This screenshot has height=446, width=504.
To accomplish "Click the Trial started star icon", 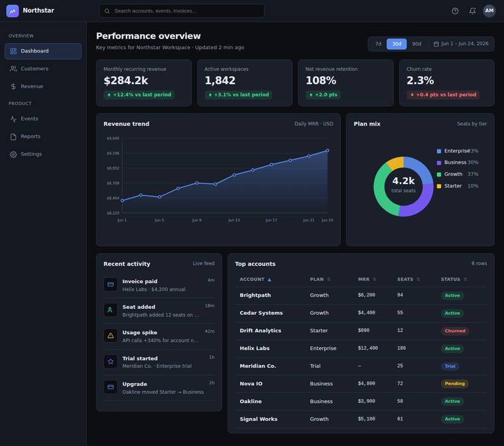I will pyautogui.click(x=111, y=362).
